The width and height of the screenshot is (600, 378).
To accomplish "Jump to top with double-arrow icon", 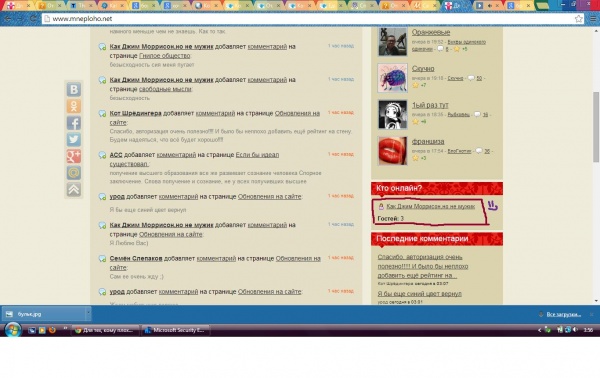I will click(74, 189).
